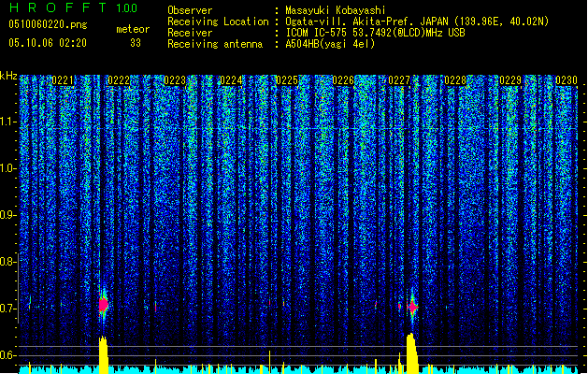The image size is (588, 374).
Task: Click the timestamp 05.10.06 02:20
Action: click(x=48, y=43)
